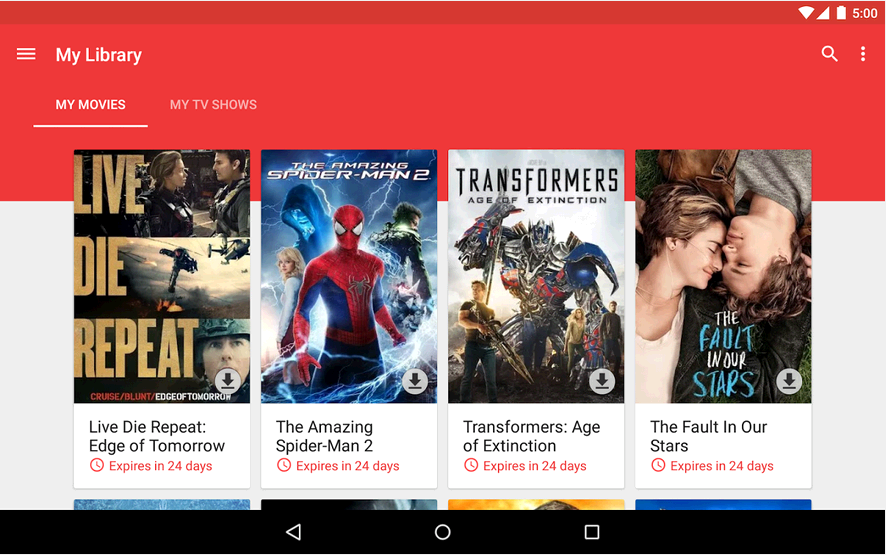
Task: Tap 'Expires in 24 days' under Fault In Our Stars
Action: [722, 466]
